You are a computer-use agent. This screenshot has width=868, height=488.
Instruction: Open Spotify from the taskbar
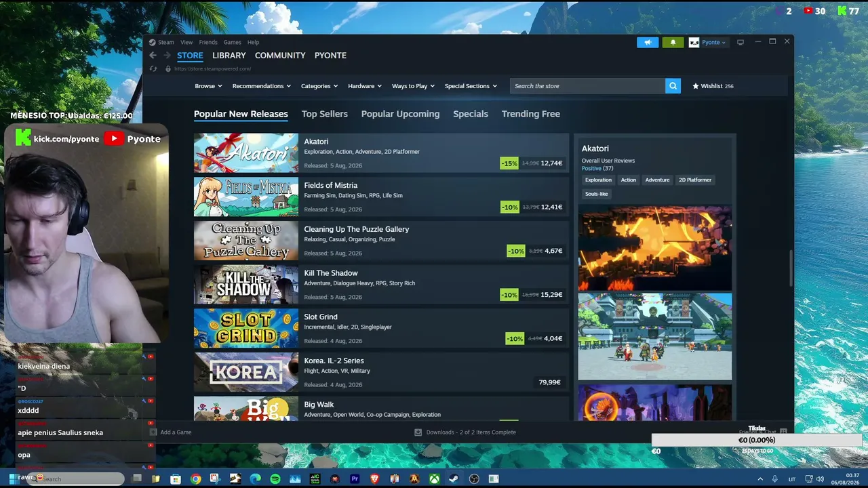click(275, 479)
